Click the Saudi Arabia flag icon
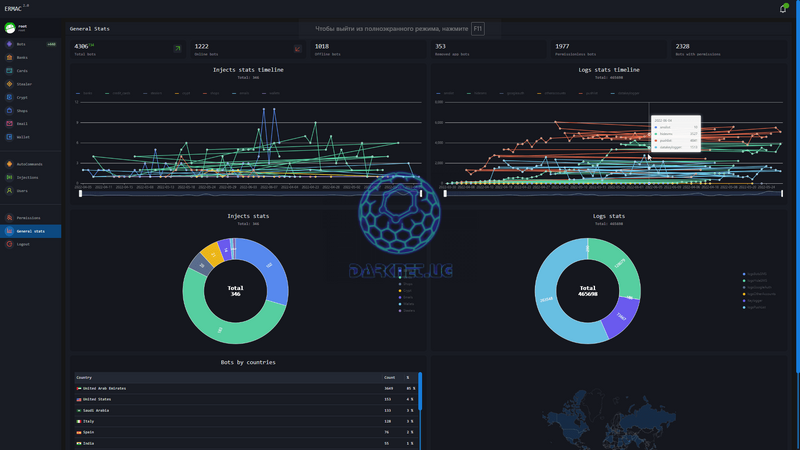The height and width of the screenshot is (450, 800). click(x=79, y=411)
